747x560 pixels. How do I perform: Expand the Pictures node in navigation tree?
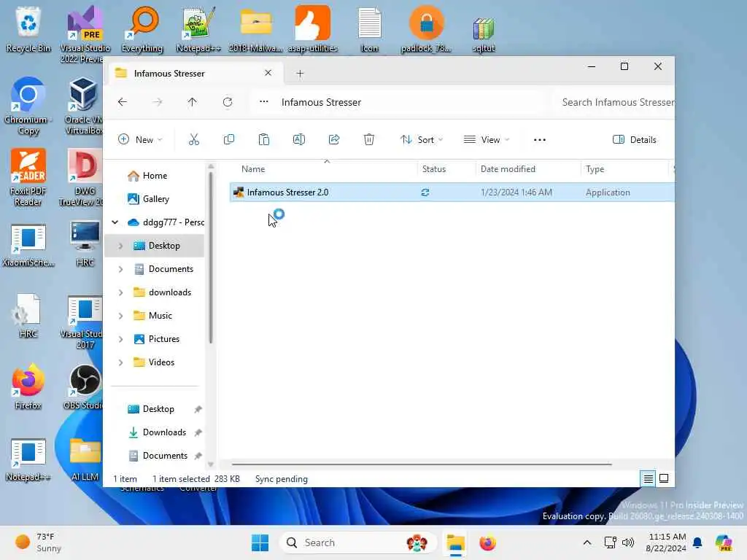[x=120, y=339]
